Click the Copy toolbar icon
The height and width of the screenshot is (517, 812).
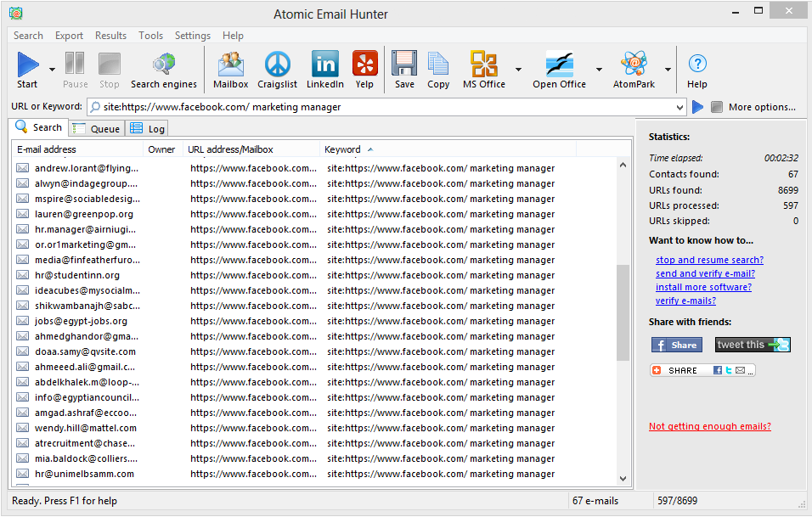coord(438,65)
